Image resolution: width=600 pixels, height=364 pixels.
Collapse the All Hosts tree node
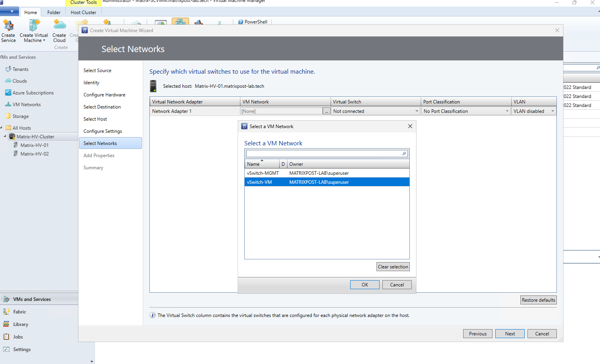[x=2, y=128]
